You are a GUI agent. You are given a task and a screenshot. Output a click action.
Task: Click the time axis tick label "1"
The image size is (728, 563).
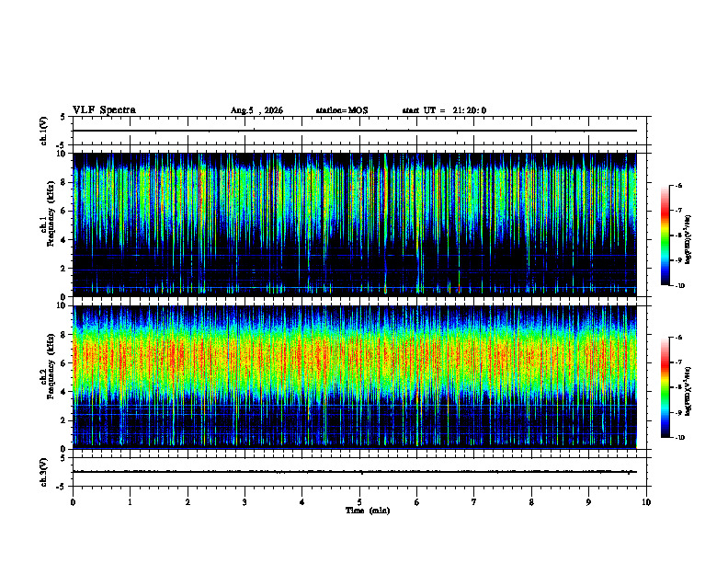(130, 502)
